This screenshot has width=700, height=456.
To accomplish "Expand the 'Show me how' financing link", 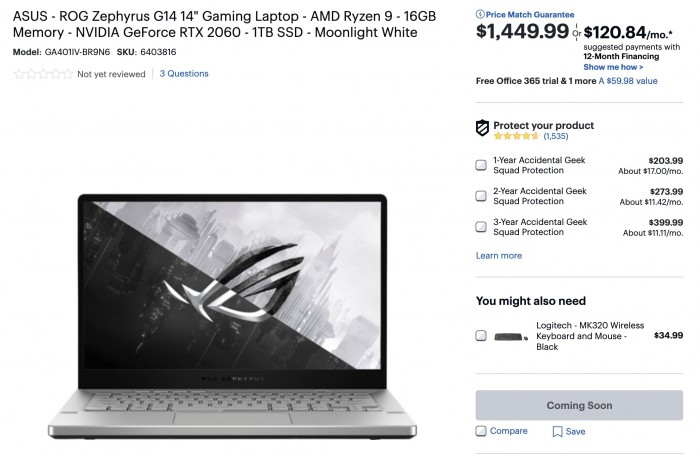I will click(613, 67).
